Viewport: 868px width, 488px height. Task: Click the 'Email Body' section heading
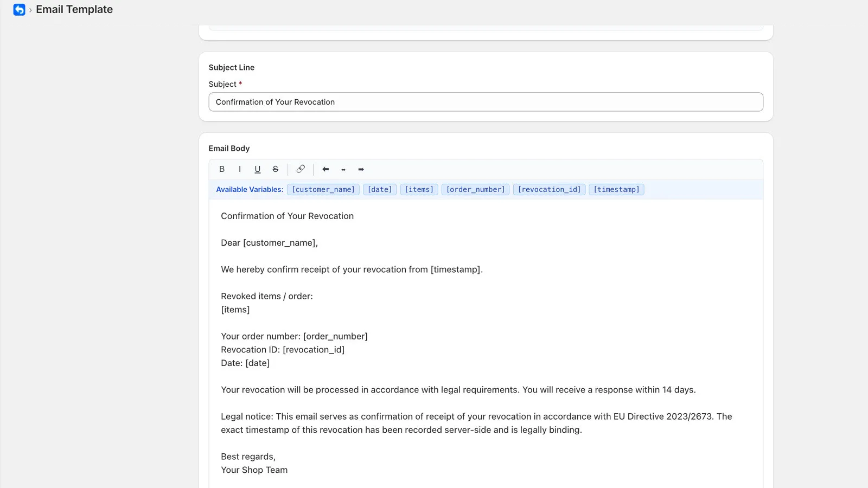coord(229,148)
